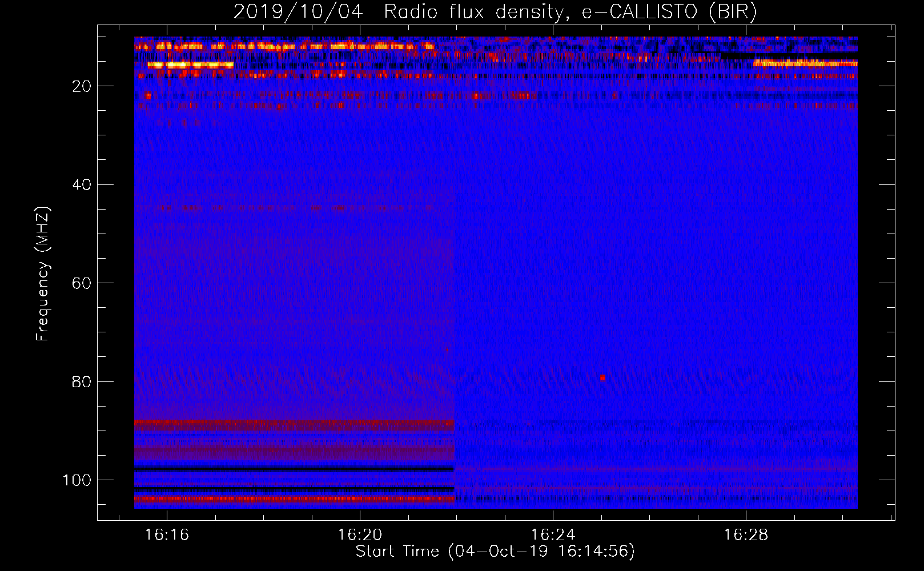Click the isolated red pixel near 80 MHz
The width and height of the screenshot is (924, 571).
point(602,377)
